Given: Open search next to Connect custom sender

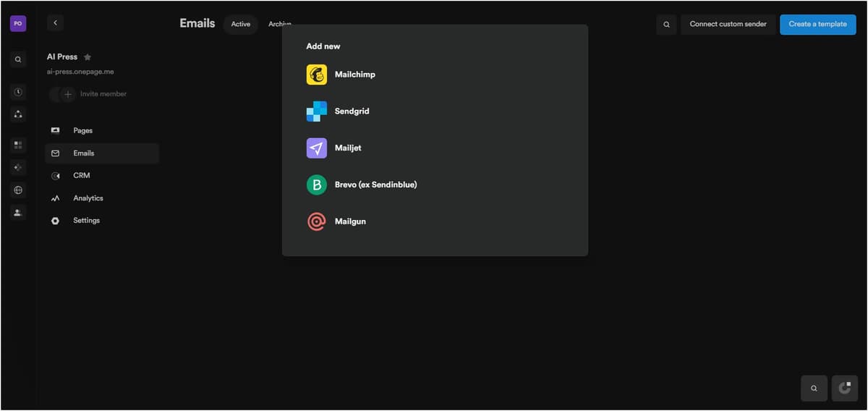Looking at the screenshot, I should [666, 25].
